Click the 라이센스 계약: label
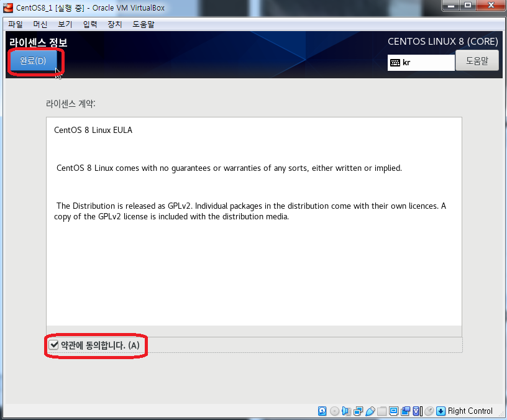Viewport: 507px width, 420px height. pyautogui.click(x=70, y=104)
